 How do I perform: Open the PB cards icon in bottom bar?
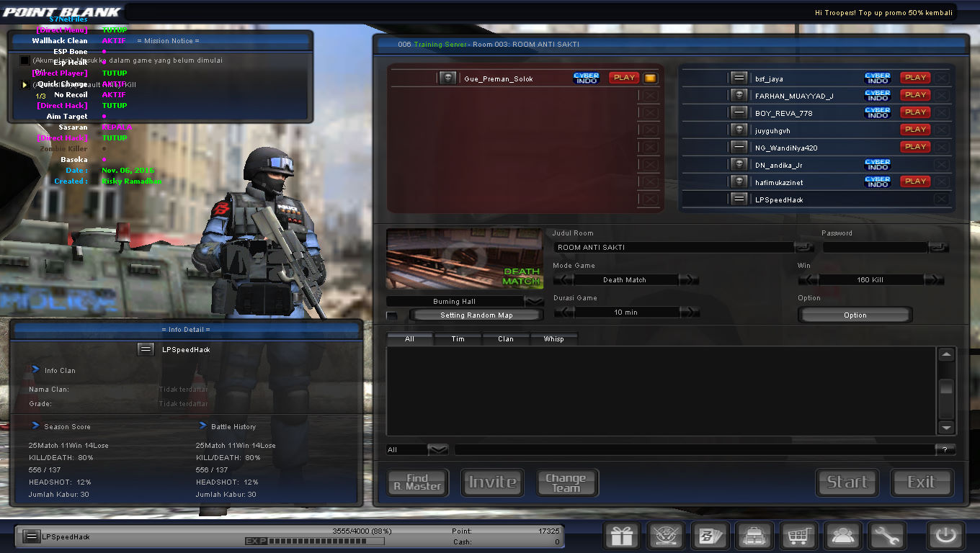tap(710, 536)
